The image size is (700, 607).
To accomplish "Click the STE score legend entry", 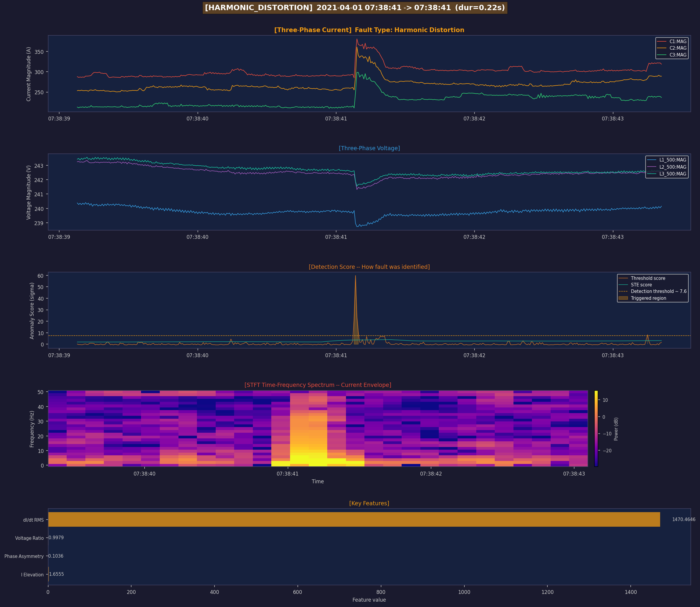I will pyautogui.click(x=641, y=285).
